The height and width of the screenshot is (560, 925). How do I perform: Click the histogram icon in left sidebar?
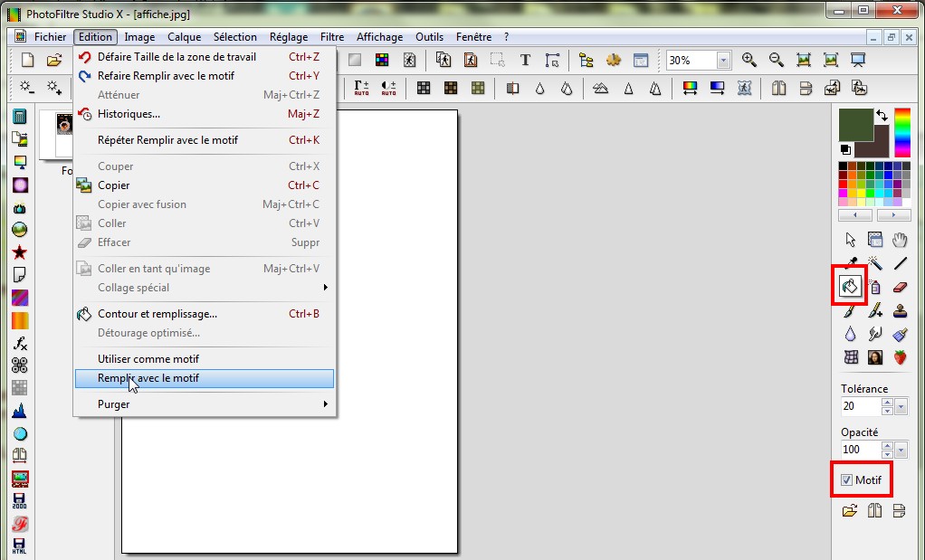click(x=20, y=411)
